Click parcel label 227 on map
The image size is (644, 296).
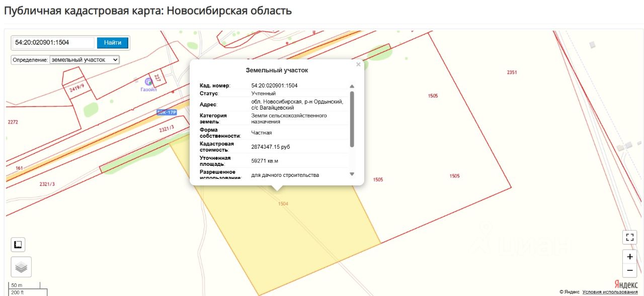pos(157,78)
